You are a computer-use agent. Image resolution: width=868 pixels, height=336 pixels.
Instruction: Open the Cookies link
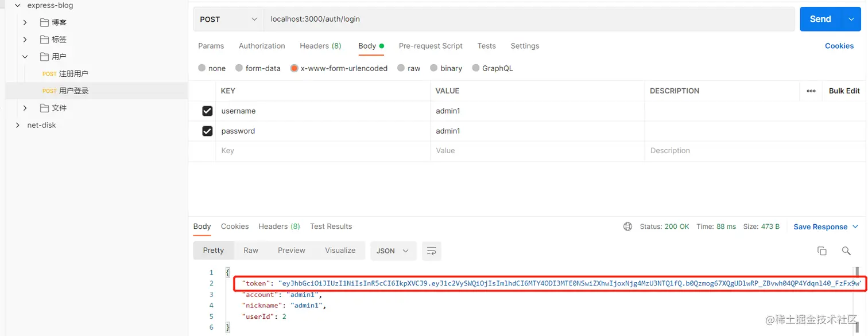pos(839,46)
